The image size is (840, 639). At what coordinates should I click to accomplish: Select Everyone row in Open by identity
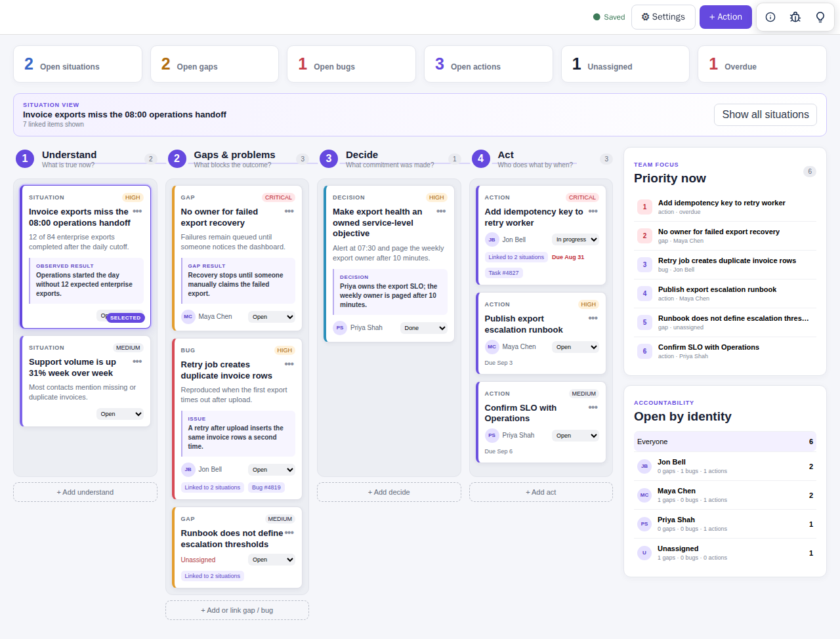[x=725, y=442]
